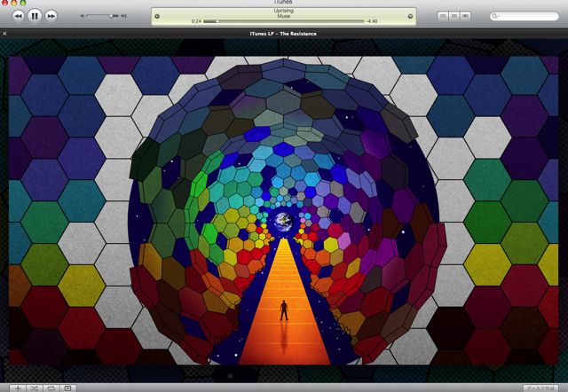Click the high-volume speaker icon
This screenshot has height=392, width=568.
124,16
